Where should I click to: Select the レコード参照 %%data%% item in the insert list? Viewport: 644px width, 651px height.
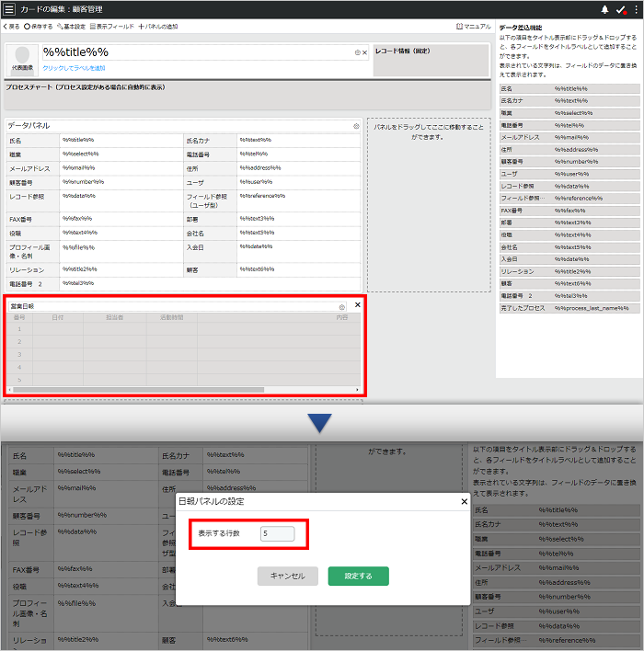(569, 187)
